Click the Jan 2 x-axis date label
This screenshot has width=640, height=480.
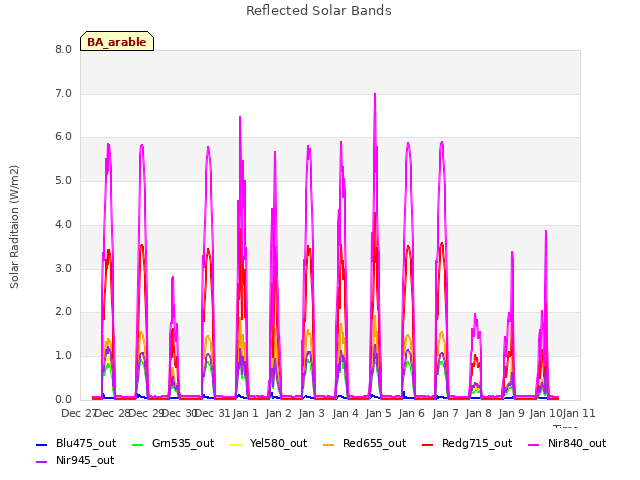point(278,413)
